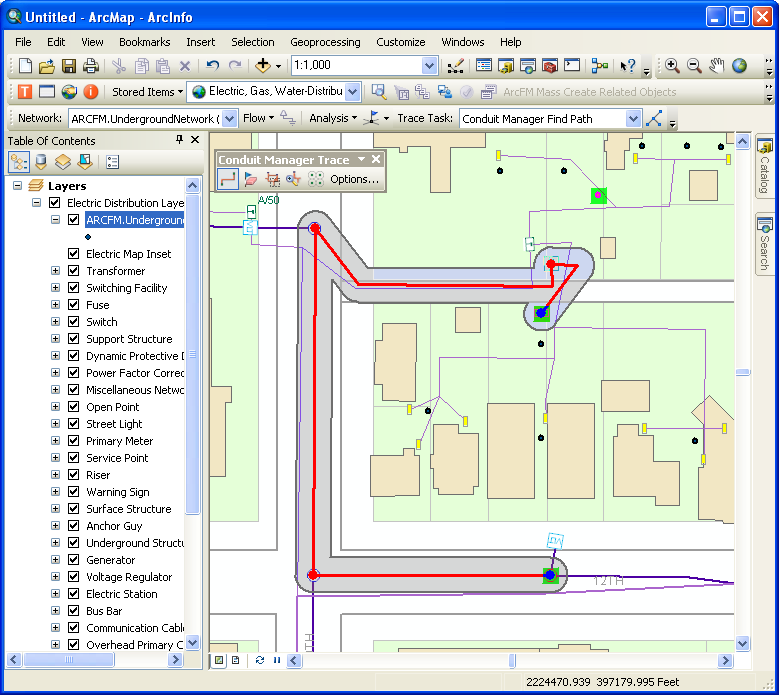The image size is (779, 695).
Task: Print the map document
Action: point(91,66)
